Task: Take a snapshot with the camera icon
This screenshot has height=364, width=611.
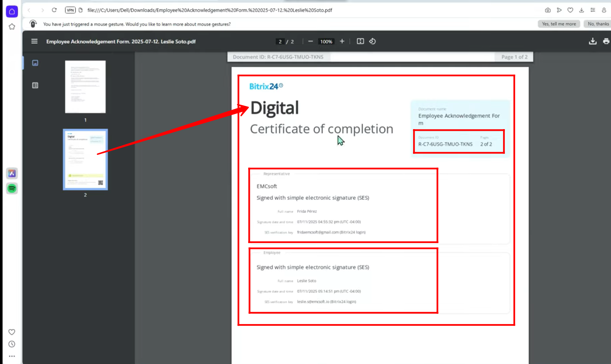Action: [x=548, y=10]
